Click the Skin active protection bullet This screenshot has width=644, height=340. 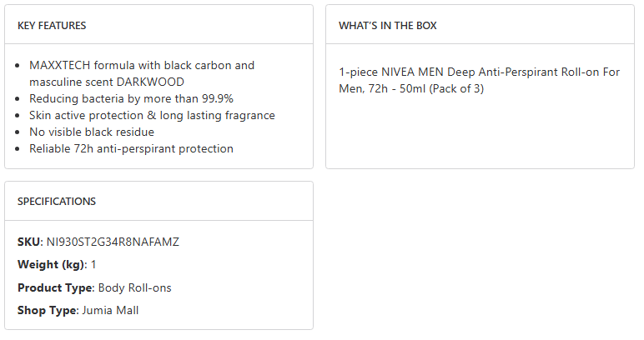152,115
